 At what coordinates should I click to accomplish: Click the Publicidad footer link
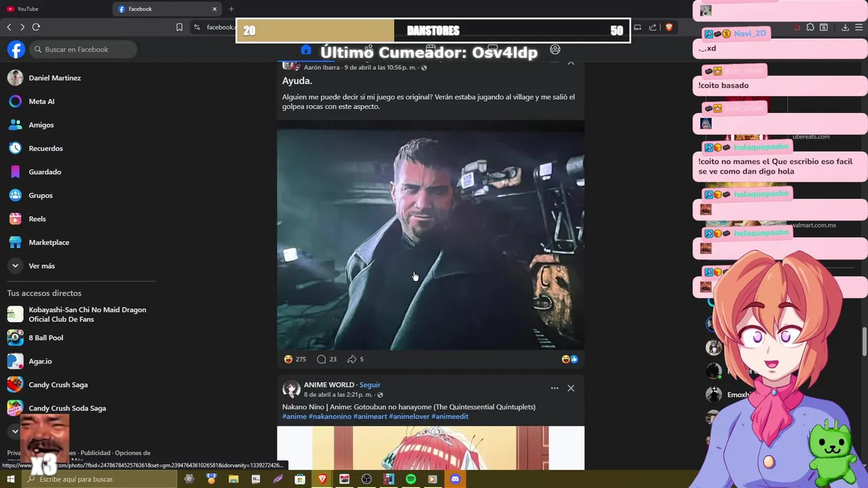tap(96, 453)
